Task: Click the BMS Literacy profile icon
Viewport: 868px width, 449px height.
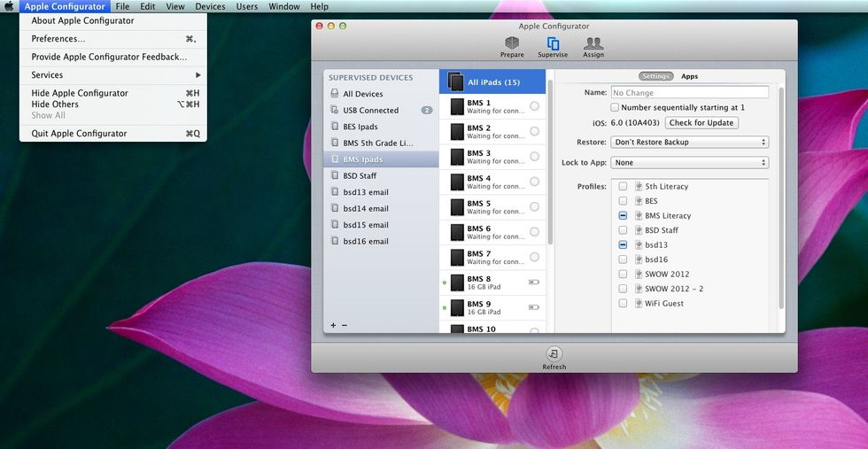Action: pos(639,215)
